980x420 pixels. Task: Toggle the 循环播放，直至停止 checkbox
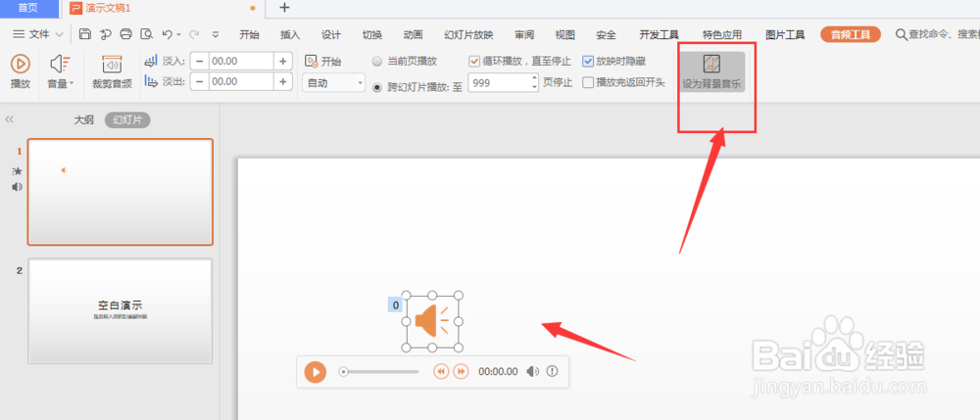click(x=473, y=61)
